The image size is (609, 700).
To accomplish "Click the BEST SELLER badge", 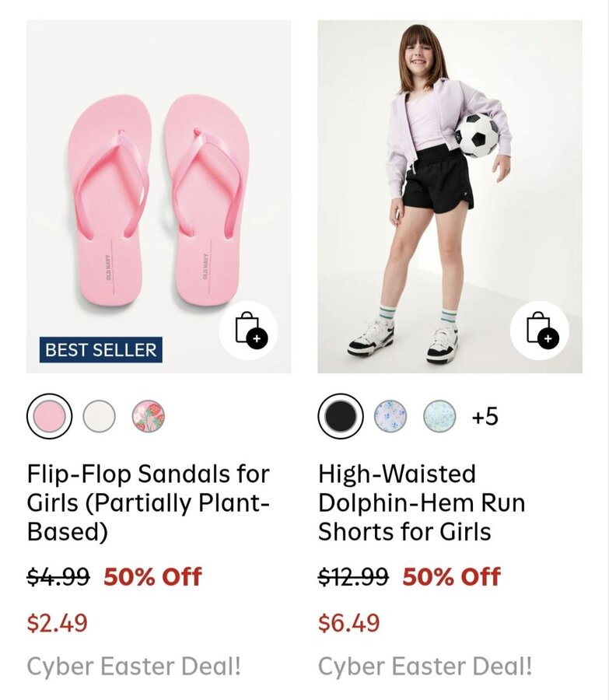I will coord(101,350).
